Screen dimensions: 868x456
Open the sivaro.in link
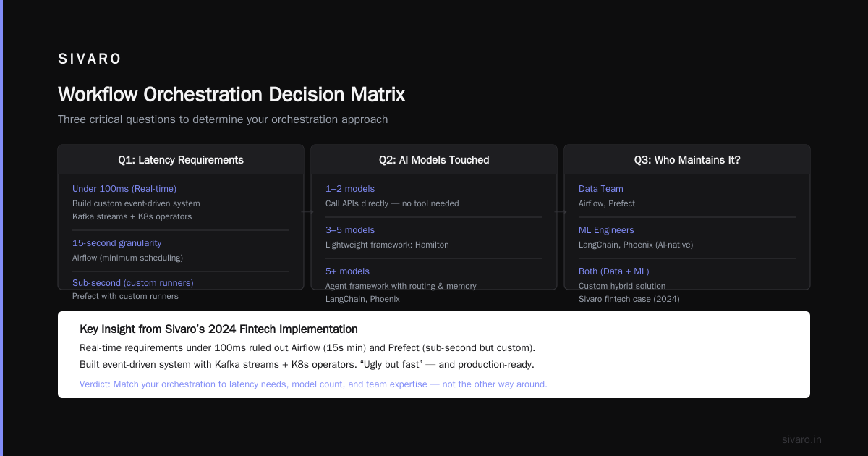801,439
